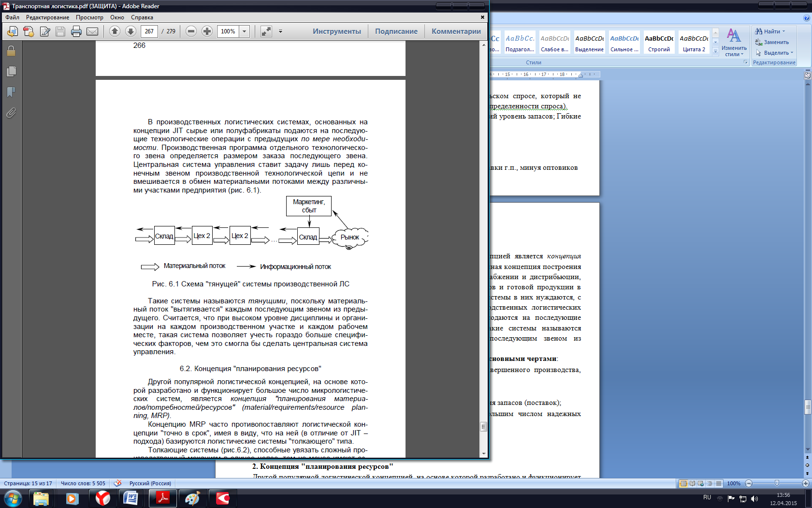This screenshot has height=508, width=812.
Task: Open Paint from the taskbar
Action: (192, 498)
